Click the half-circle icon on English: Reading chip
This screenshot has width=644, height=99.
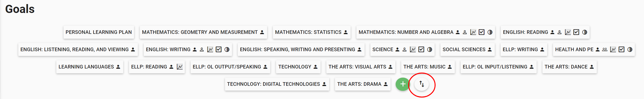(x=585, y=32)
